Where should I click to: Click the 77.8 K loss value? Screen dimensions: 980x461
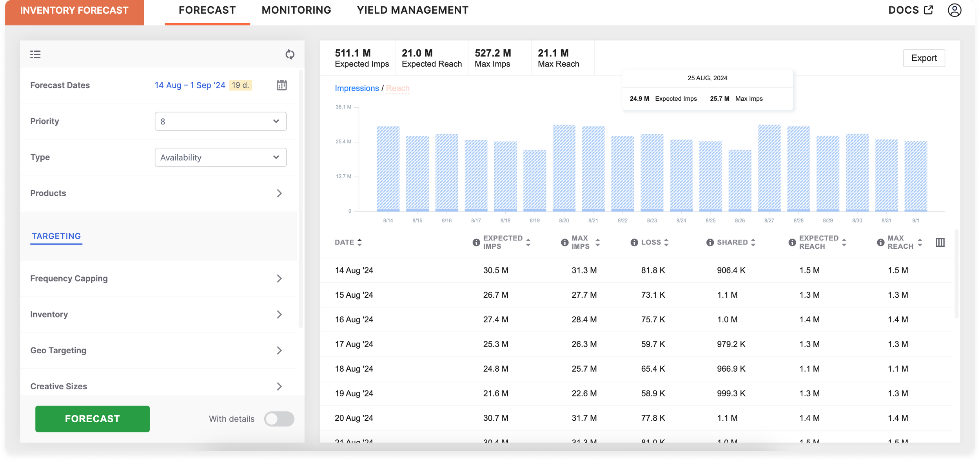[653, 418]
